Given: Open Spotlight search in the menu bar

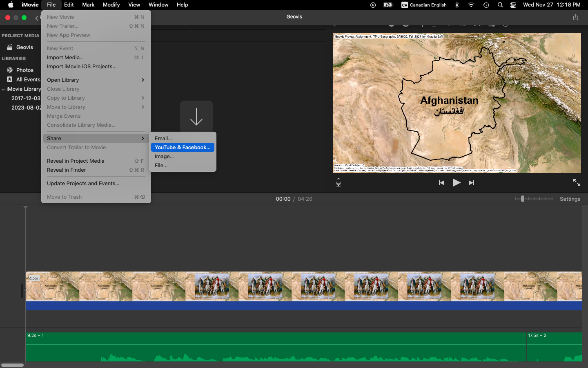Looking at the screenshot, I should point(500,5).
